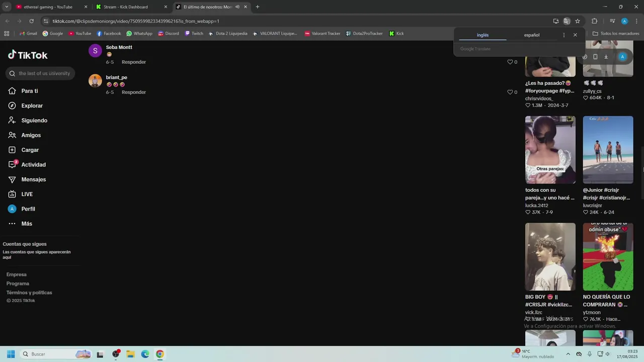Open Chrome extensions menu
Viewport: 644px width, 362px height.
[x=594, y=21]
